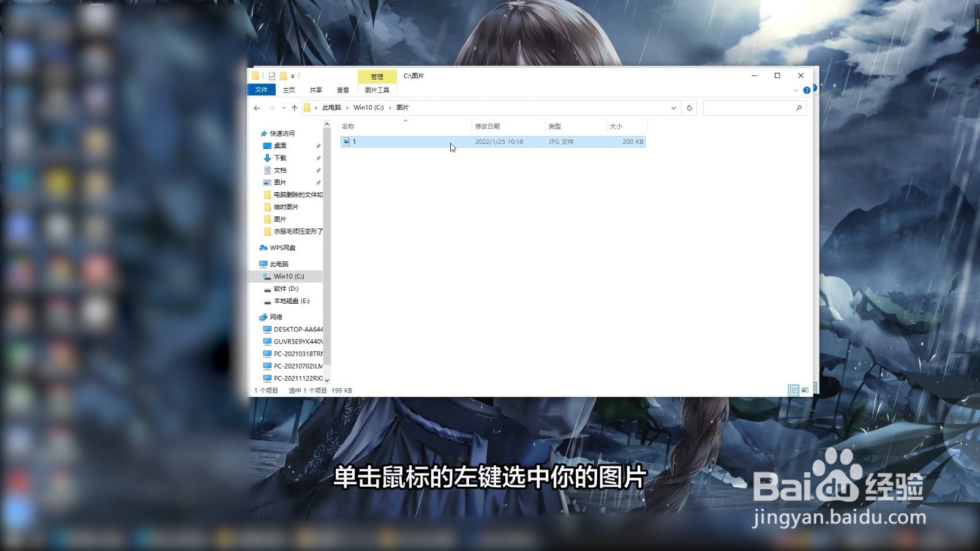Click Win10 (C:) in the address breadcrumb

coord(369,108)
